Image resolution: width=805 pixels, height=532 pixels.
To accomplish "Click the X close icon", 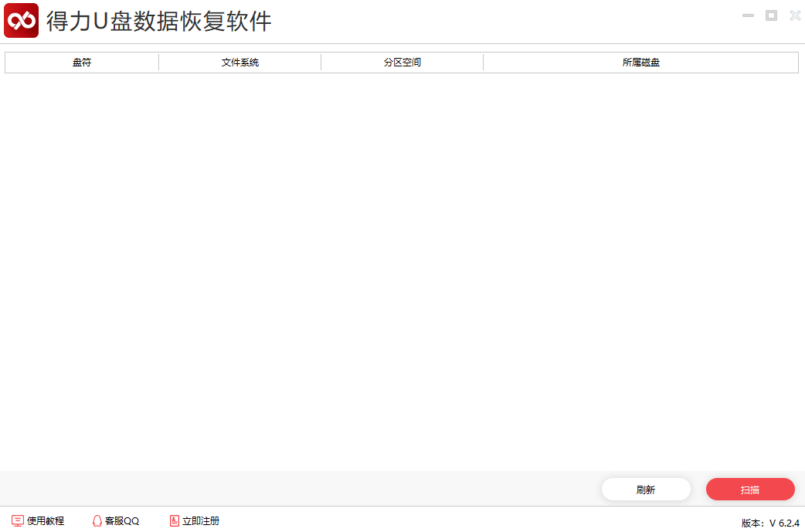I will pos(795,15).
